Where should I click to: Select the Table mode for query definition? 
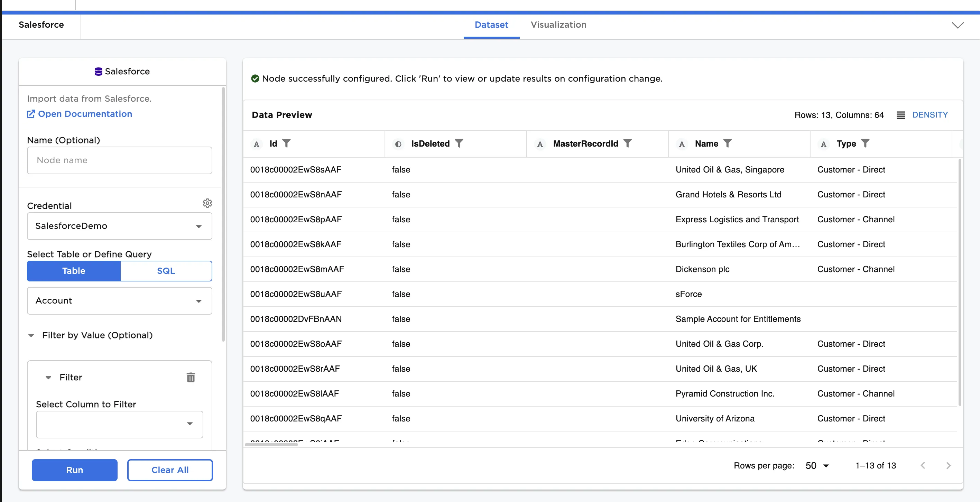pos(73,271)
